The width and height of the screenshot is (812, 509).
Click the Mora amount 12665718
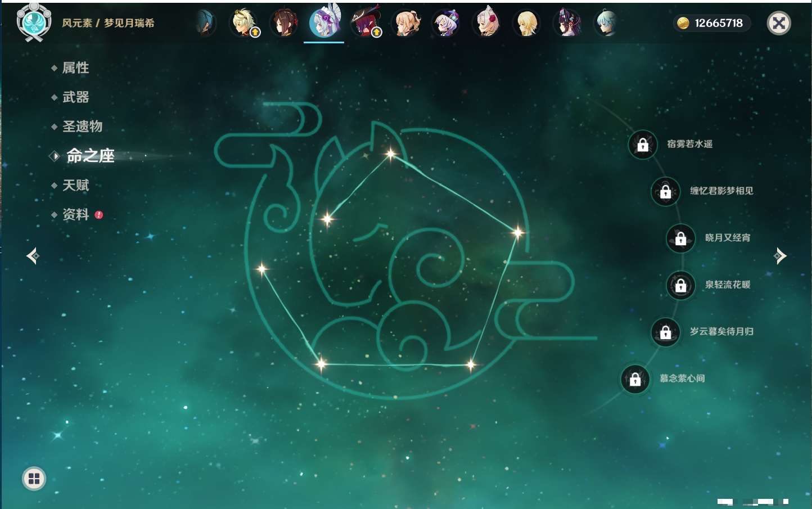(x=719, y=23)
